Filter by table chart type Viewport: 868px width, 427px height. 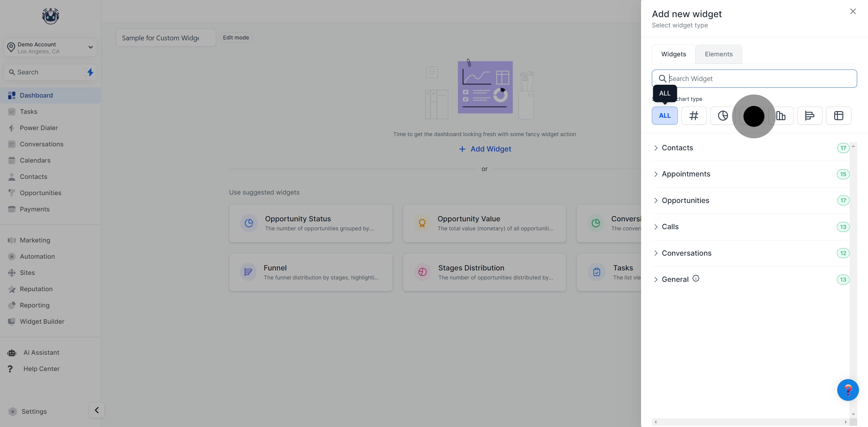pos(839,116)
